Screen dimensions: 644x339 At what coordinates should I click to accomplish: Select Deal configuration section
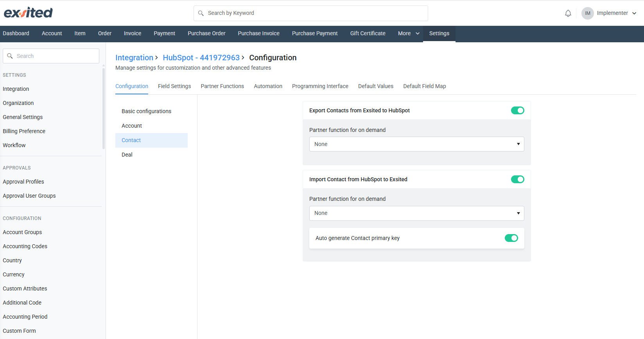click(151, 155)
